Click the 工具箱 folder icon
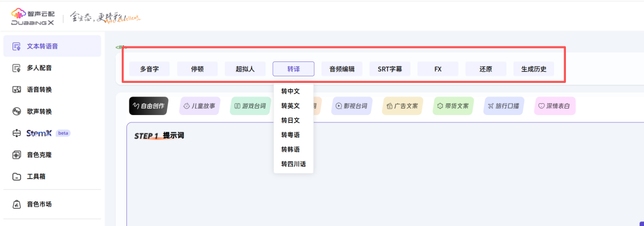 point(17,177)
